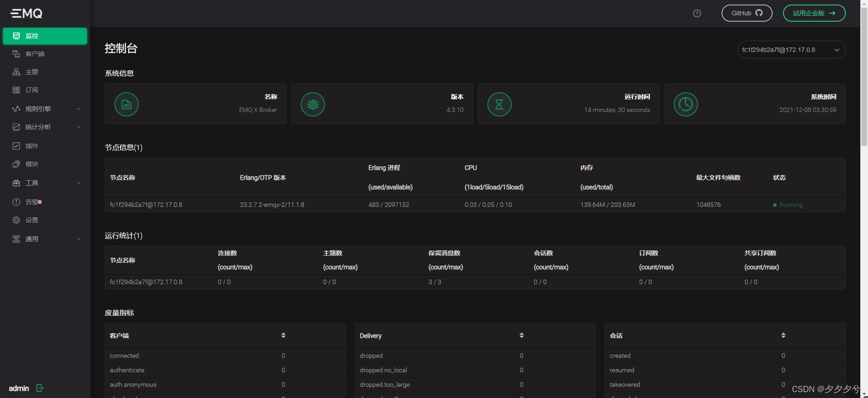
Task: Expand the 规则引擎 submenu chevron
Action: (79, 109)
